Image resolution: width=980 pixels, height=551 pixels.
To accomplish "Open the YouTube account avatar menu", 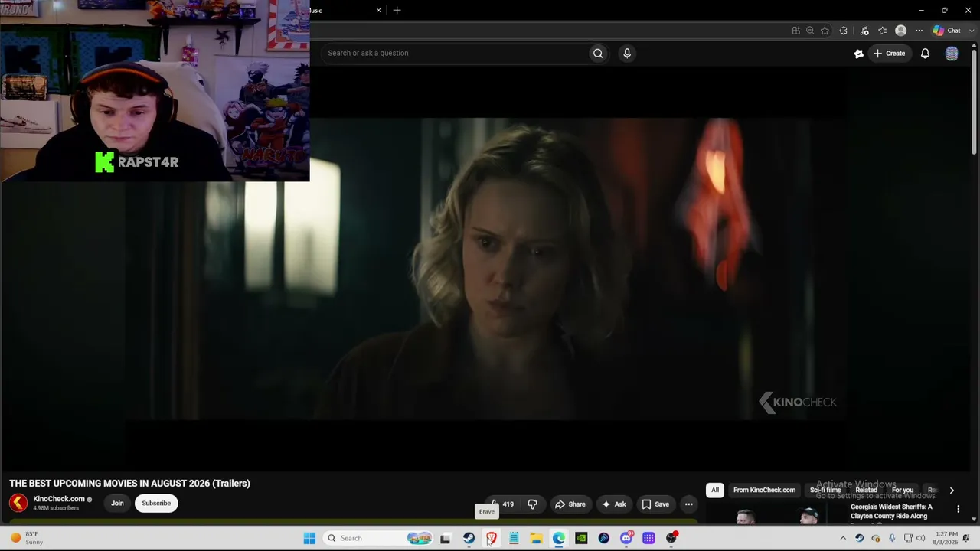I will (952, 54).
